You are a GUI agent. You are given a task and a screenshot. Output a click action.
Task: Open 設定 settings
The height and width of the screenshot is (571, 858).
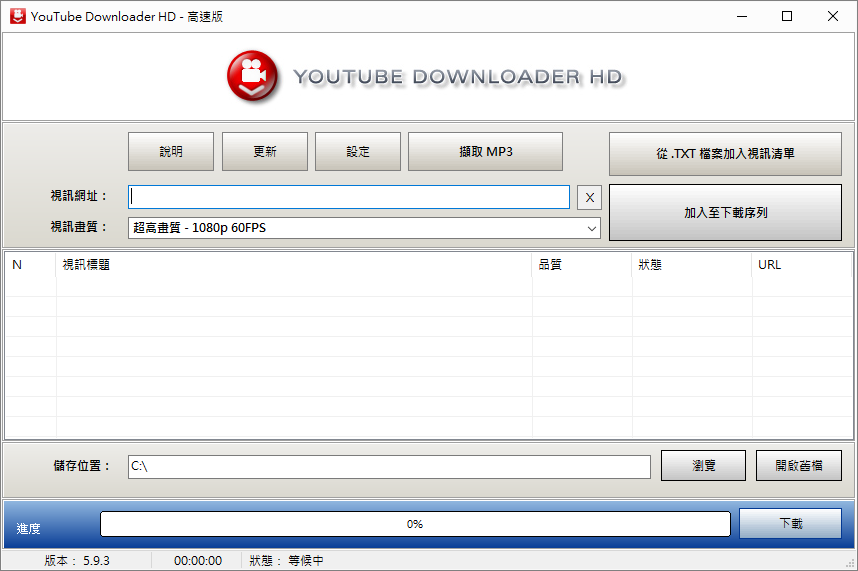pyautogui.click(x=358, y=152)
